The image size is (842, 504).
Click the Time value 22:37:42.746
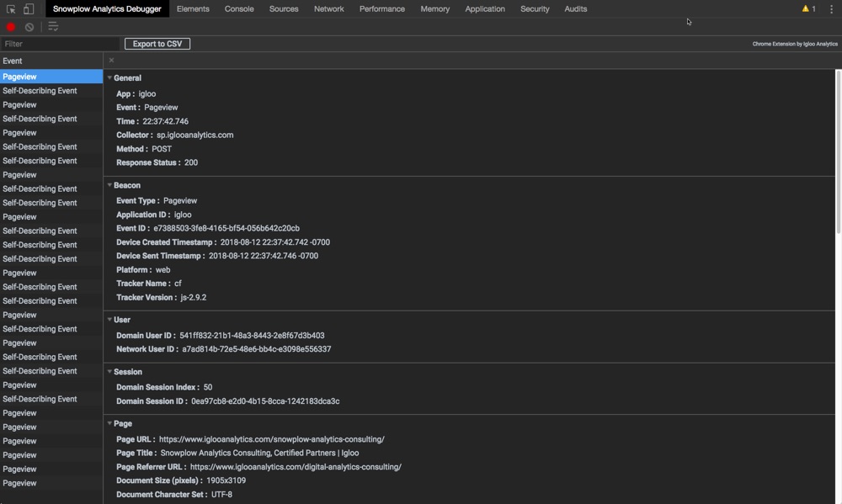165,121
